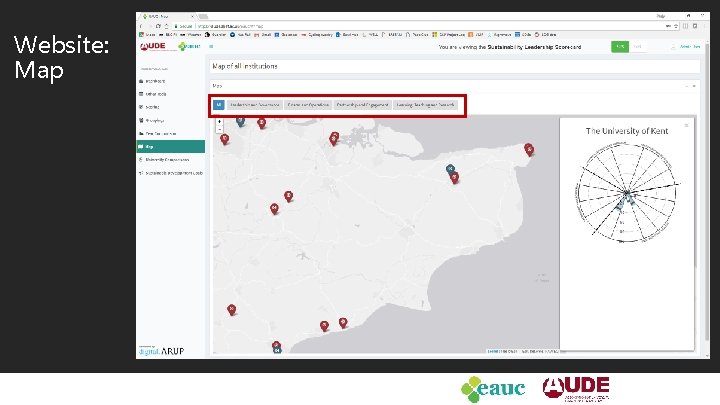Click the browser back arrow
This screenshot has height=405, width=720.
pyautogui.click(x=141, y=26)
